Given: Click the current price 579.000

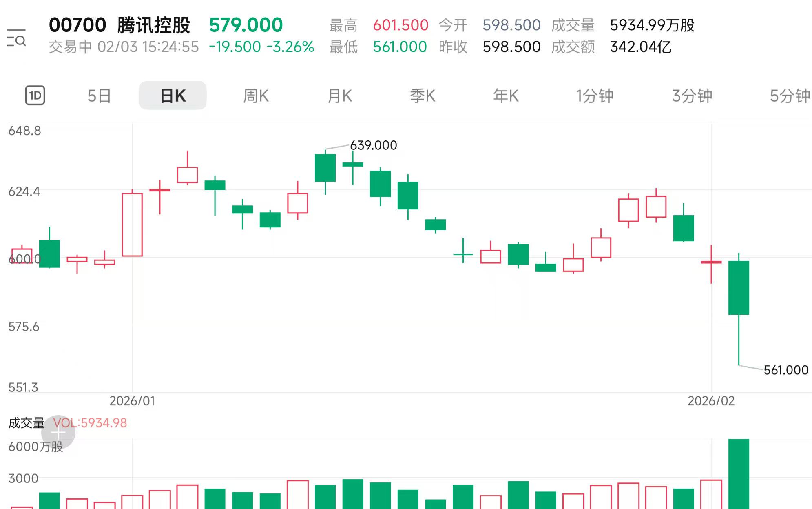Looking at the screenshot, I should tap(246, 25).
